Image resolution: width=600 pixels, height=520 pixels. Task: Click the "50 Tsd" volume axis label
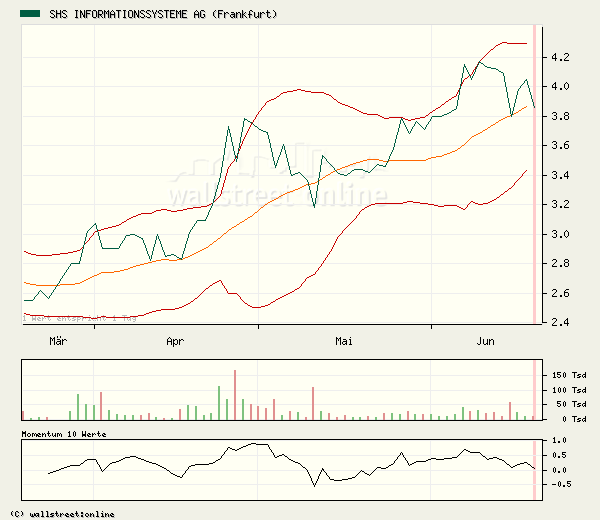(571, 404)
